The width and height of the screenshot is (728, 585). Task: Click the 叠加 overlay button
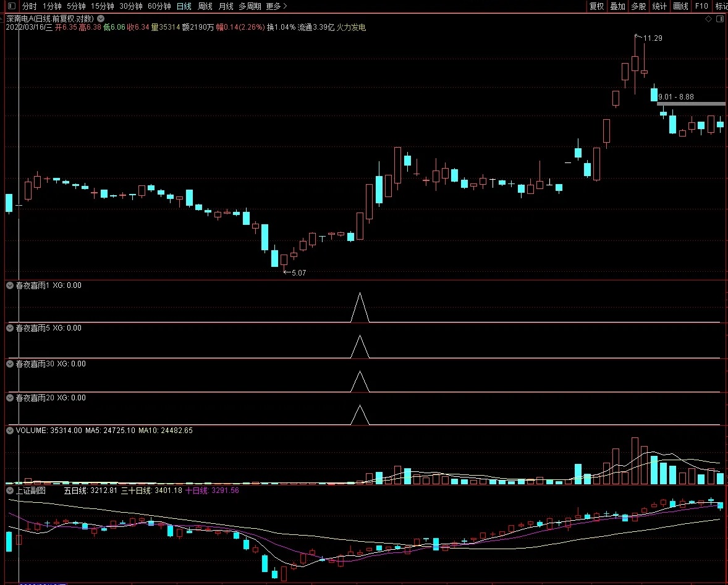click(x=617, y=6)
